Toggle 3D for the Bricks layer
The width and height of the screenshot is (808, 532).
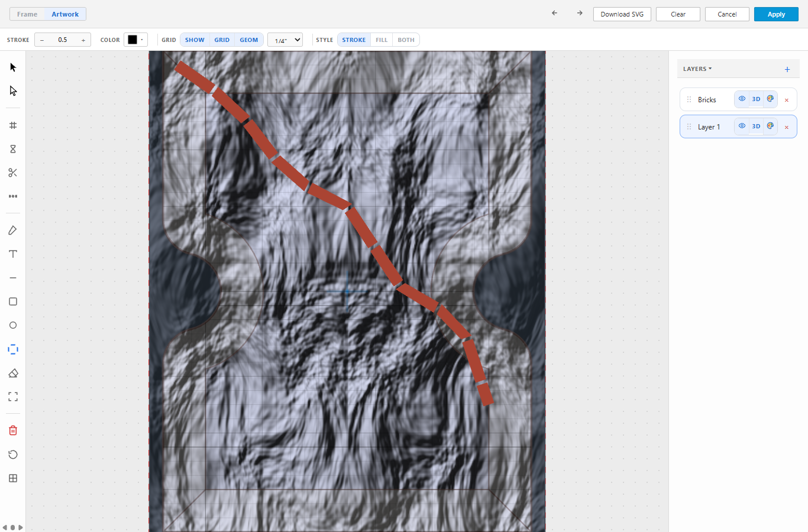click(x=756, y=99)
